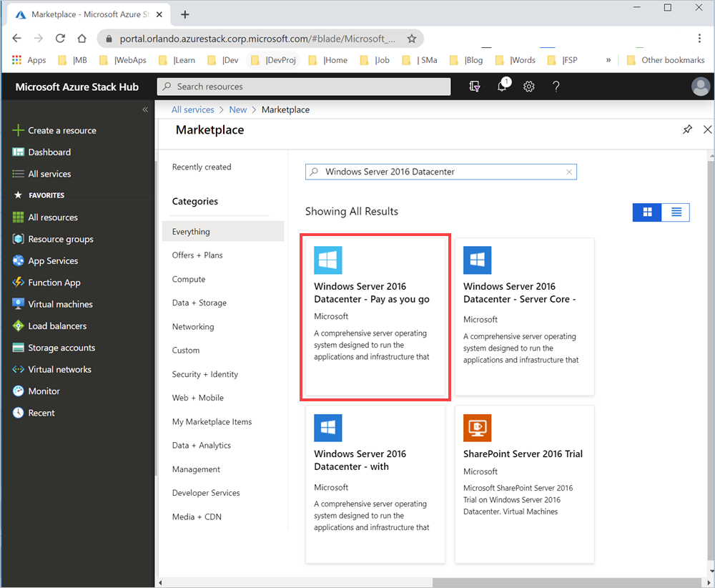The width and height of the screenshot is (715, 588).
Task: Pin the Marketplace blade
Action: coord(687,129)
